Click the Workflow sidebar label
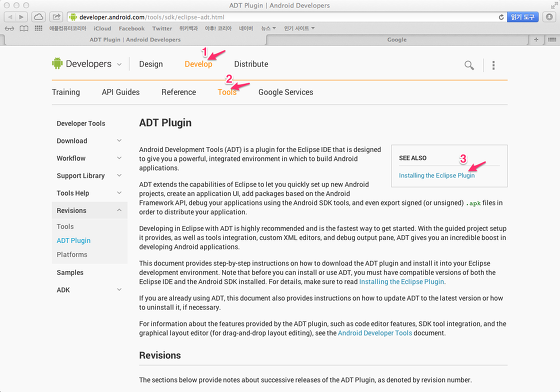 (71, 158)
